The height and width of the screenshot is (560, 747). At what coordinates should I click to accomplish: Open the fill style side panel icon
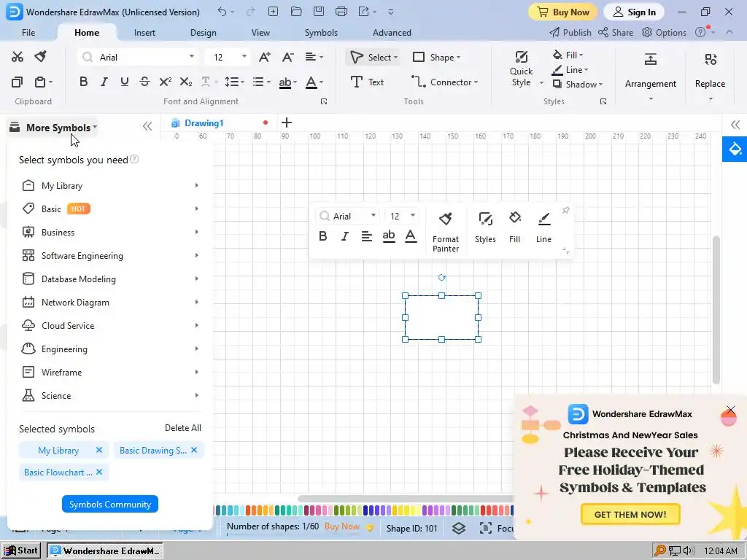pyautogui.click(x=735, y=149)
